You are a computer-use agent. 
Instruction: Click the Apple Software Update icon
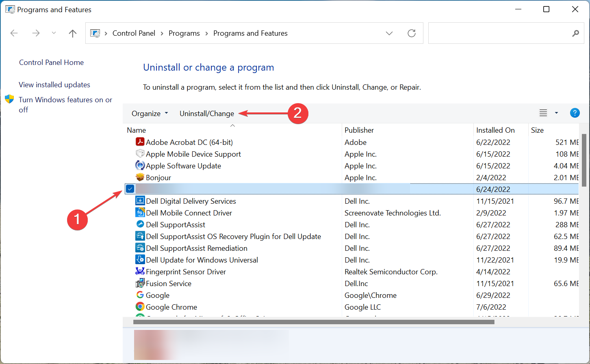pyautogui.click(x=140, y=165)
